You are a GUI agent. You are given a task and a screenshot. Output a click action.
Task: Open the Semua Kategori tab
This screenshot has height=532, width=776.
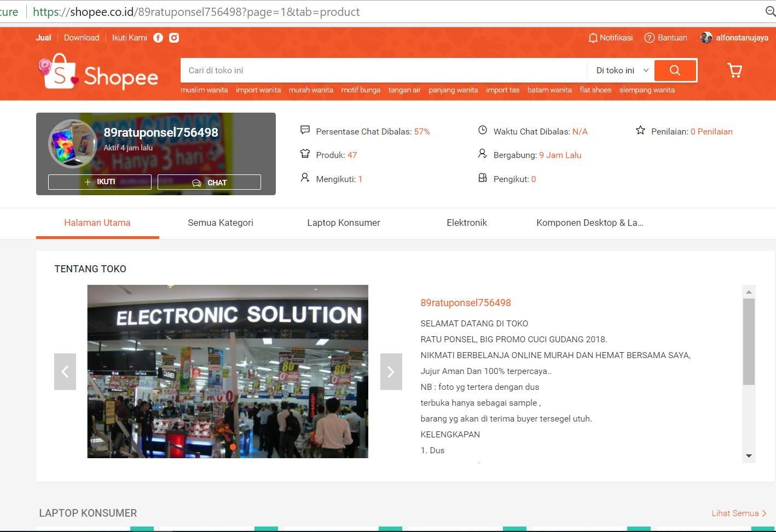pyautogui.click(x=221, y=223)
